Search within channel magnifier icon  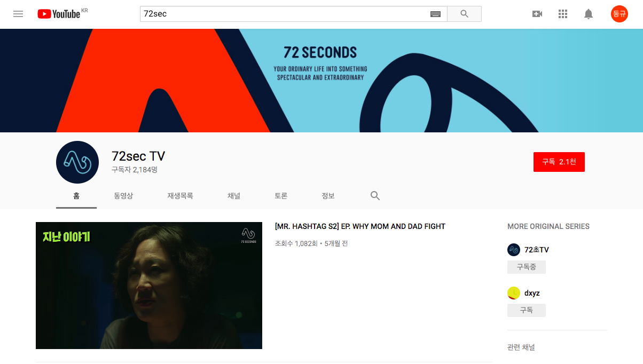(375, 196)
